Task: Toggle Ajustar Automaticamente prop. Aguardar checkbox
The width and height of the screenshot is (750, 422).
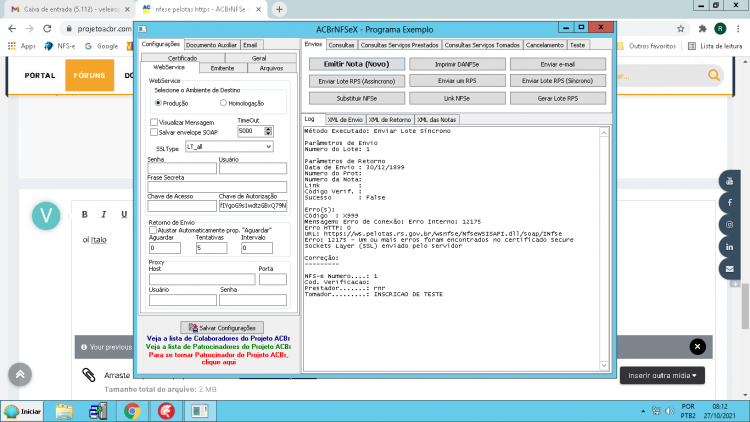Action: coord(153,230)
